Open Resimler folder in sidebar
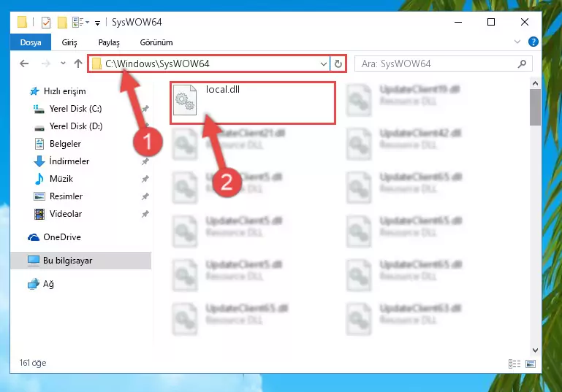This screenshot has height=392, width=562. [x=67, y=196]
